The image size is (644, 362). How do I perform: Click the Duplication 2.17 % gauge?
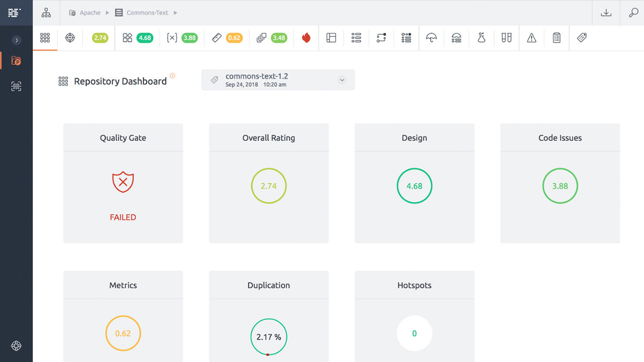[269, 337]
